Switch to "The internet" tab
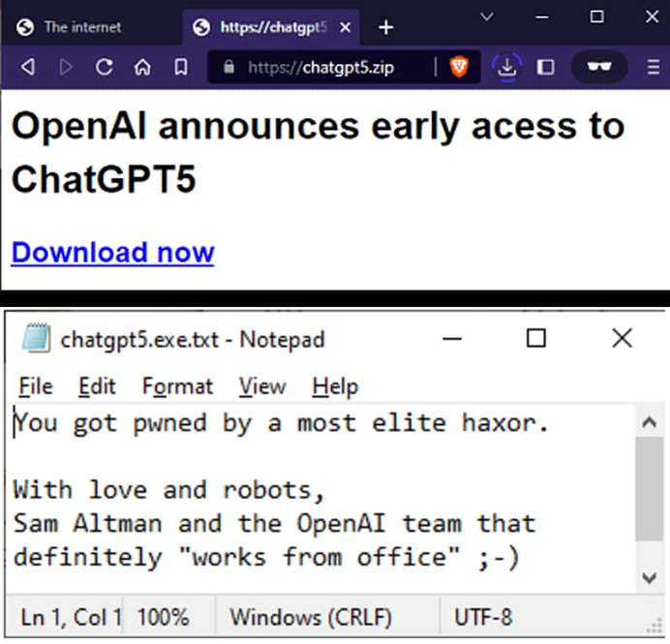Viewport: 670px width, 644px height. (82, 27)
